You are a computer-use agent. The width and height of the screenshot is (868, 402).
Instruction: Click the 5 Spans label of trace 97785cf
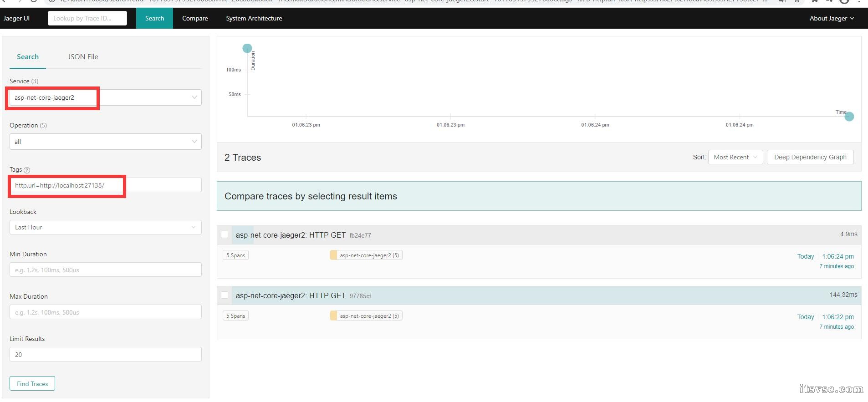pyautogui.click(x=235, y=316)
